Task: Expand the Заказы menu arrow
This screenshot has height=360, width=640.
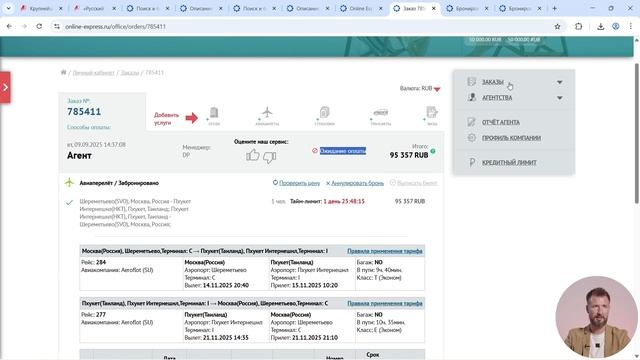Action: pyautogui.click(x=560, y=82)
